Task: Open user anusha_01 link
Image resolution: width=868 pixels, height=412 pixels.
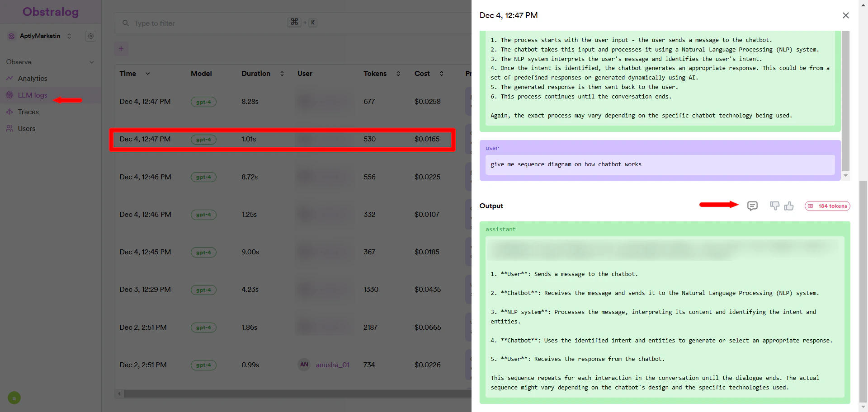Action: (x=332, y=365)
